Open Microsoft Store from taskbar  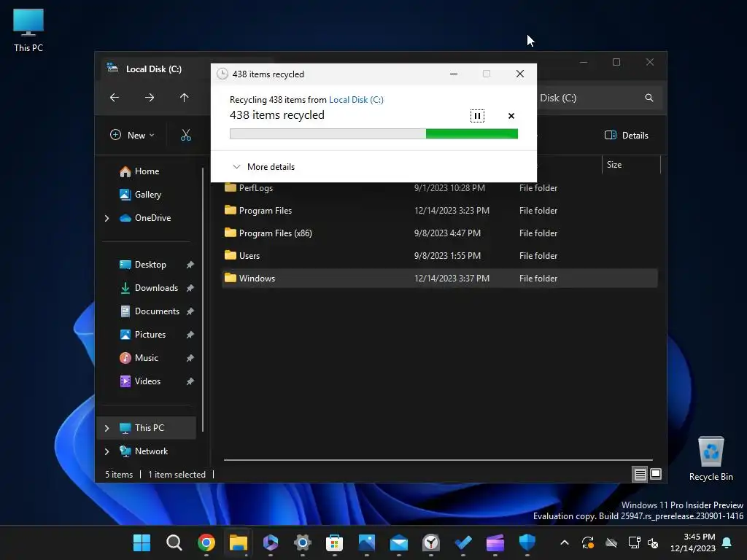pos(334,542)
